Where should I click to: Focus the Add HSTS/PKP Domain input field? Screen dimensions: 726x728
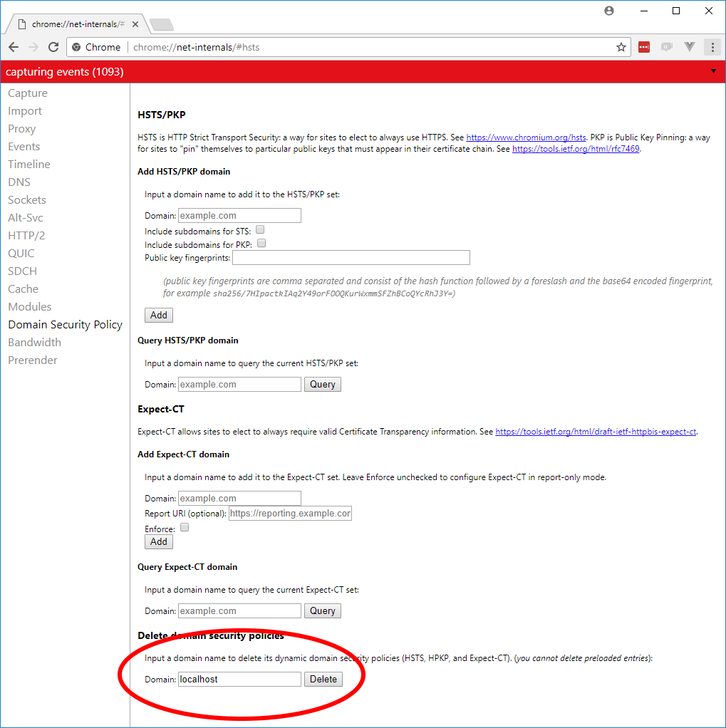(239, 215)
